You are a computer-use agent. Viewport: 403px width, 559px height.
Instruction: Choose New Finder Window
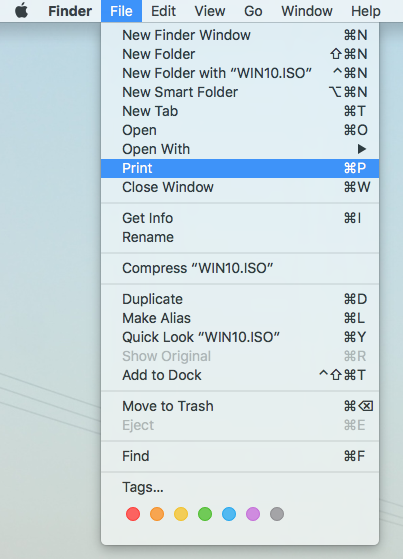point(240,35)
